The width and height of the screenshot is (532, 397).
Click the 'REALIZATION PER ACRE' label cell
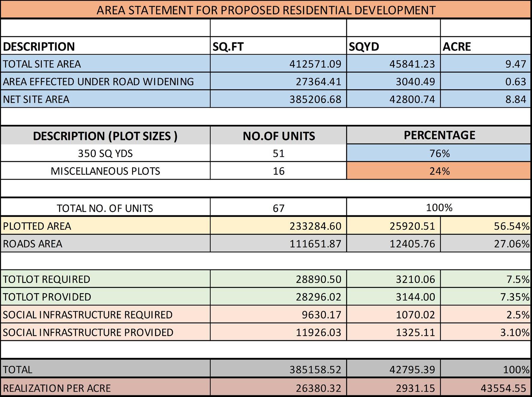pyautogui.click(x=105, y=387)
